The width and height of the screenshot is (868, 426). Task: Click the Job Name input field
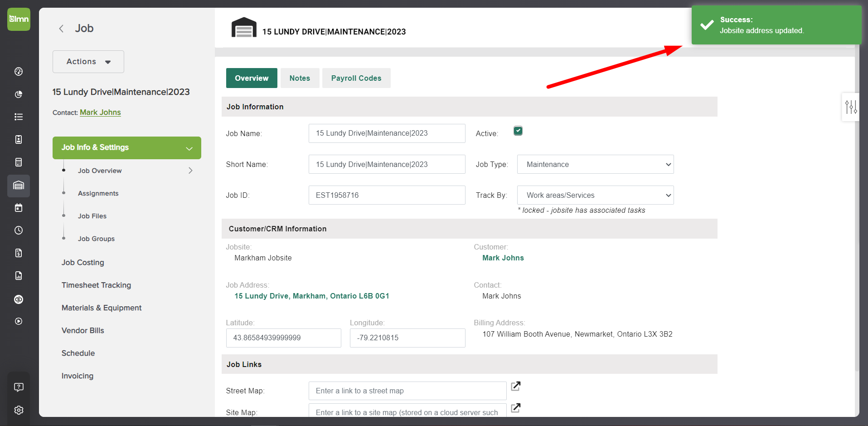tap(387, 133)
